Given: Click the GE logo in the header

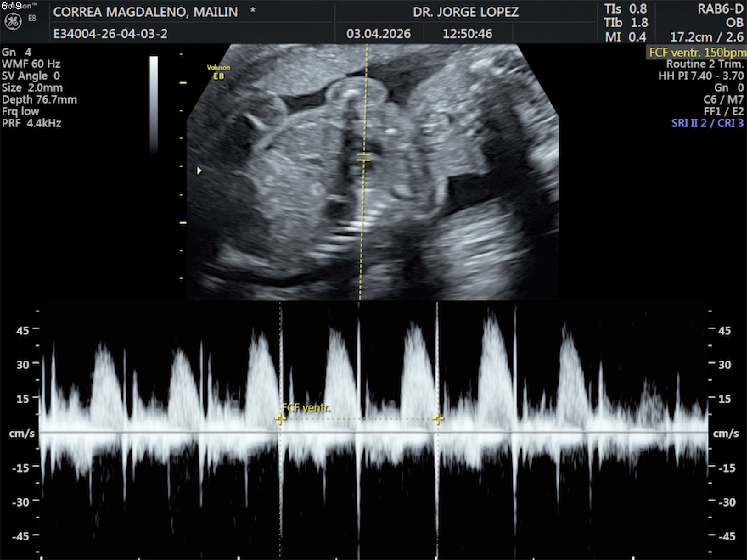Looking at the screenshot, I should [13, 21].
